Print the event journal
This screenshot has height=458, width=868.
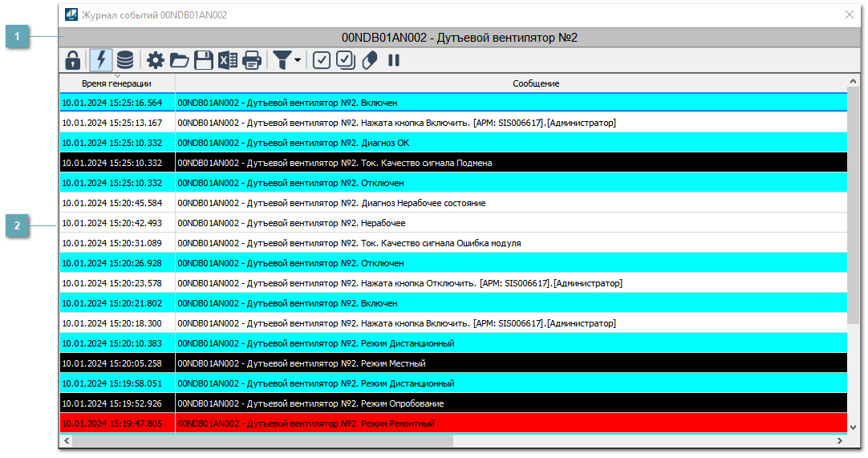click(252, 60)
